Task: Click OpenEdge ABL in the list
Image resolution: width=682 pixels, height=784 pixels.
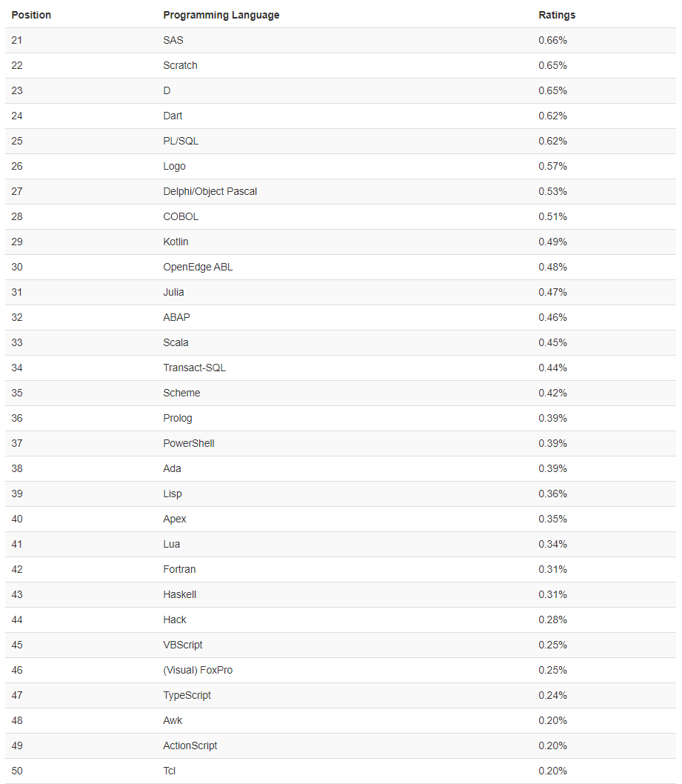Action: pyautogui.click(x=198, y=267)
